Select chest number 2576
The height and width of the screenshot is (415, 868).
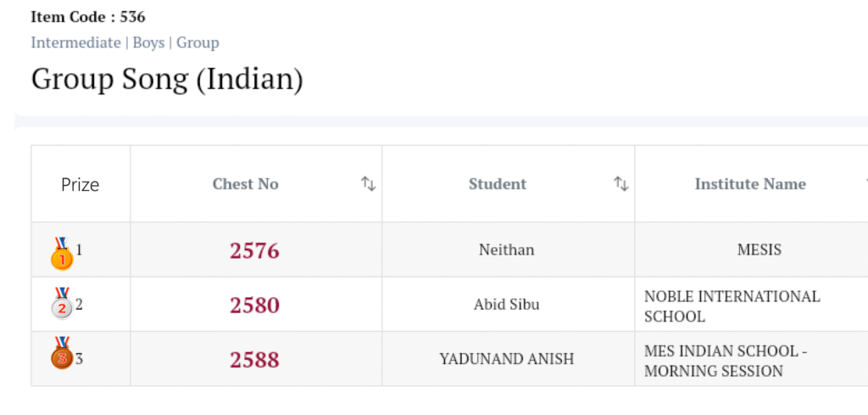[x=254, y=250]
